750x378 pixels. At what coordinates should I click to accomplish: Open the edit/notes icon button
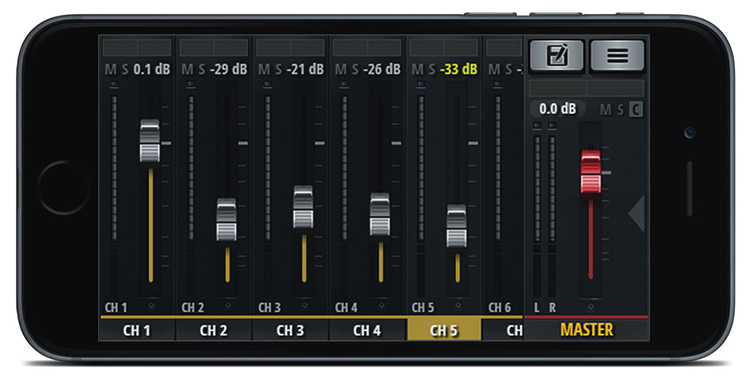(557, 56)
